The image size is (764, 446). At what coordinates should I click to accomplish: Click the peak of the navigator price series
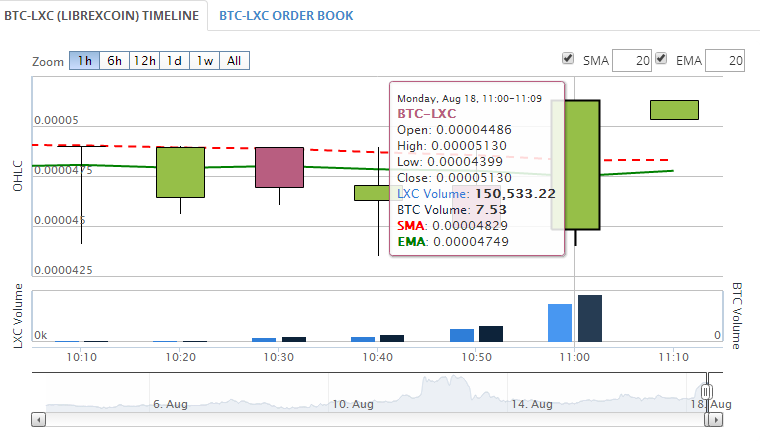coord(453,378)
